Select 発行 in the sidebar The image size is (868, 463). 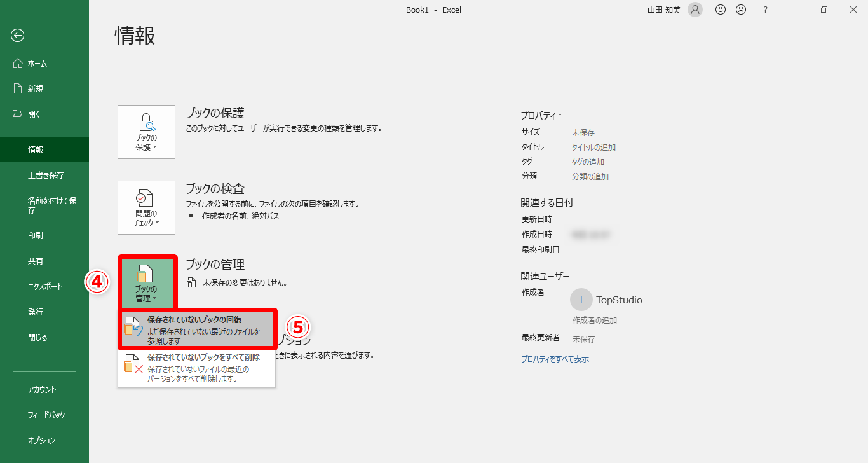tap(44, 312)
